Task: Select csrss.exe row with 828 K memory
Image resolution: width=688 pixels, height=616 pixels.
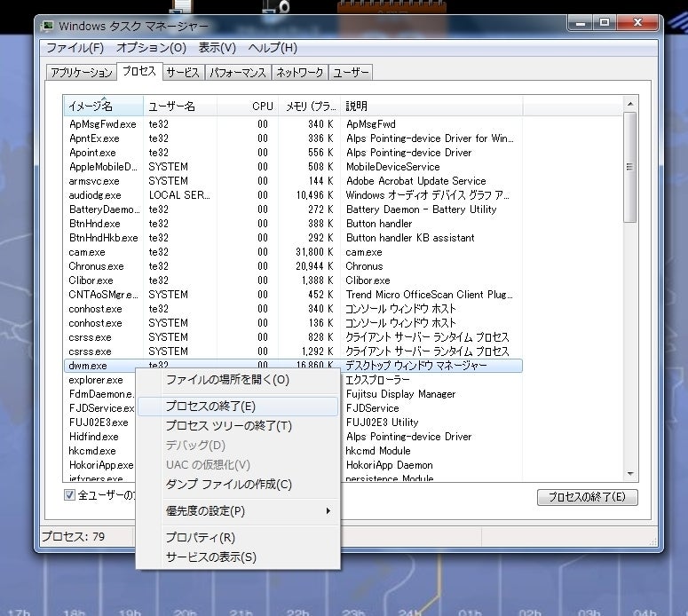Action: point(293,337)
